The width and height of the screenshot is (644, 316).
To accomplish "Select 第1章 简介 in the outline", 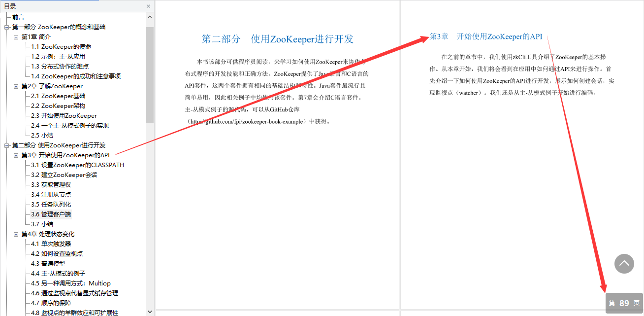I will coord(36,37).
